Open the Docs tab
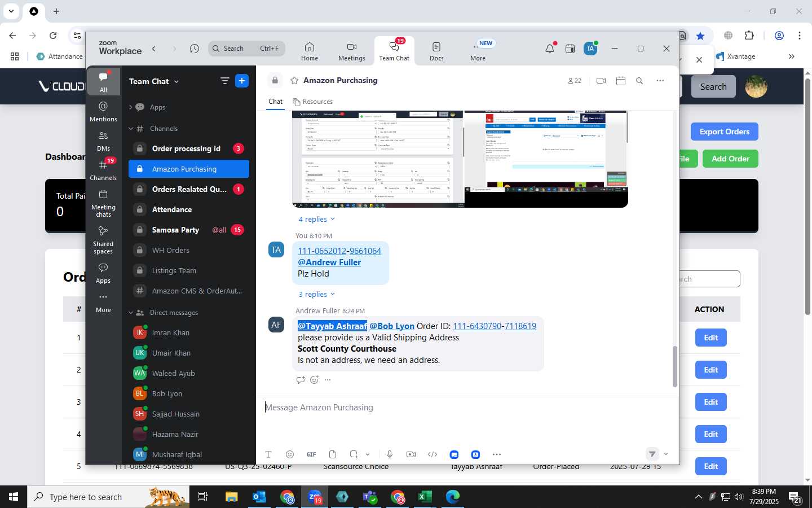This screenshot has width=812, height=508. [x=436, y=51]
